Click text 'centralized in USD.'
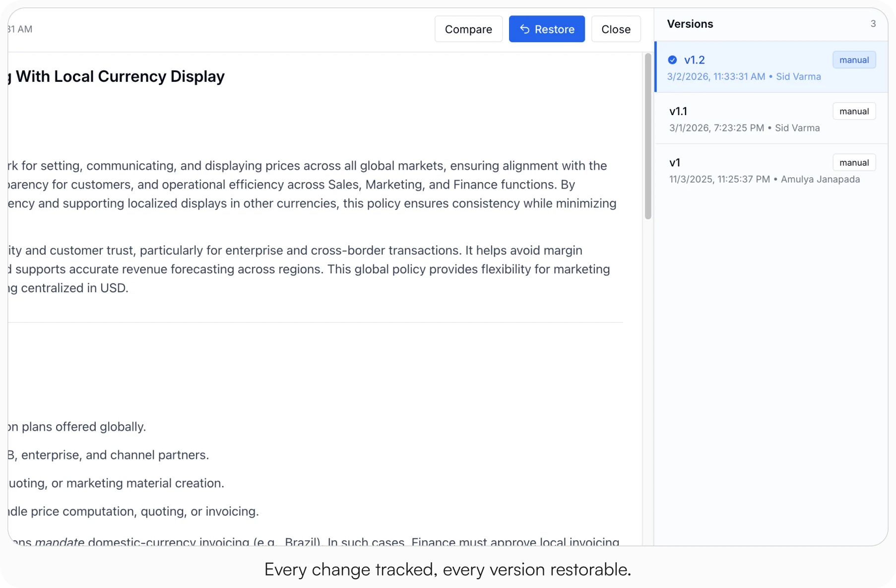The height and width of the screenshot is (588, 896). pos(74,288)
